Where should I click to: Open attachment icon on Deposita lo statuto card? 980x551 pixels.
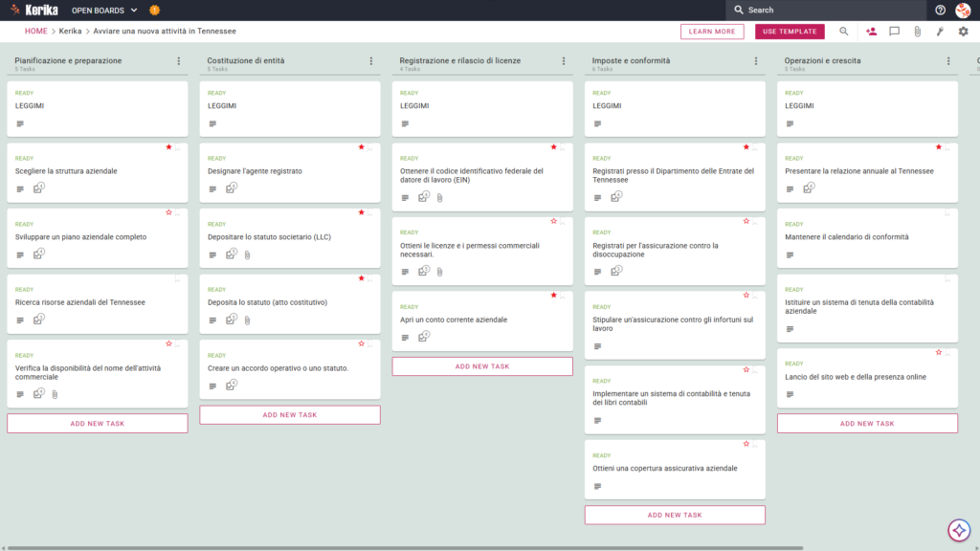tap(248, 320)
